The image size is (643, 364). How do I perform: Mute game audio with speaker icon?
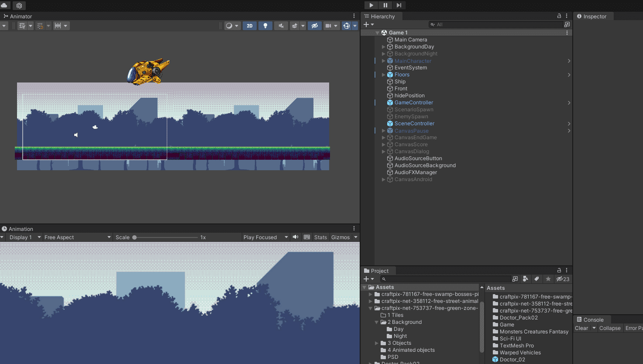click(296, 237)
